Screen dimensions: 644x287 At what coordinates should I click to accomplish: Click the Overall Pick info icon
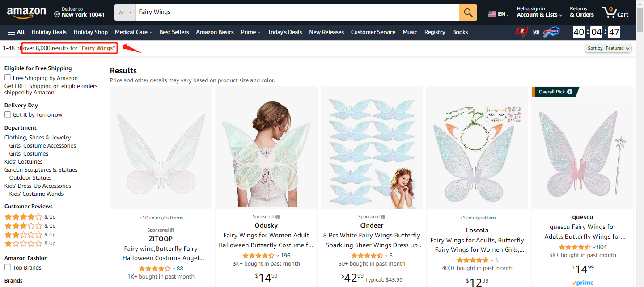point(570,92)
